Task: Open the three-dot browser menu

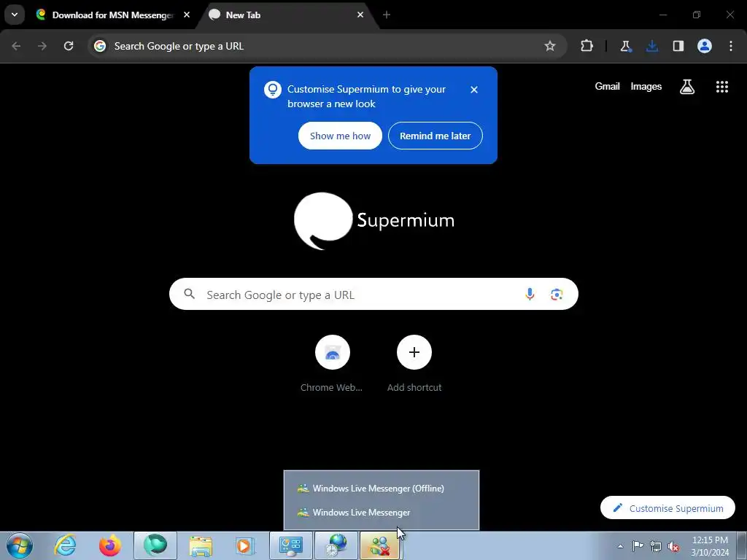Action: (x=731, y=46)
